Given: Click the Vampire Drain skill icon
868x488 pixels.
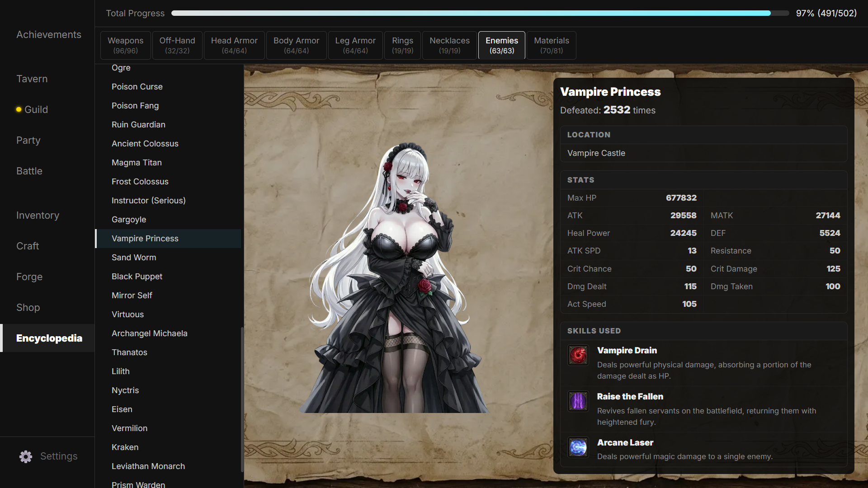Looking at the screenshot, I should pos(578,356).
